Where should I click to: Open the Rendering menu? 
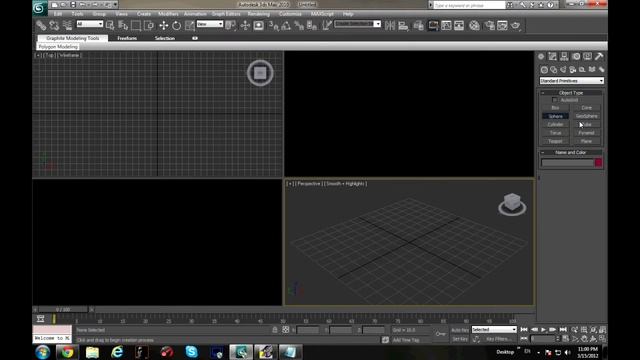258,14
